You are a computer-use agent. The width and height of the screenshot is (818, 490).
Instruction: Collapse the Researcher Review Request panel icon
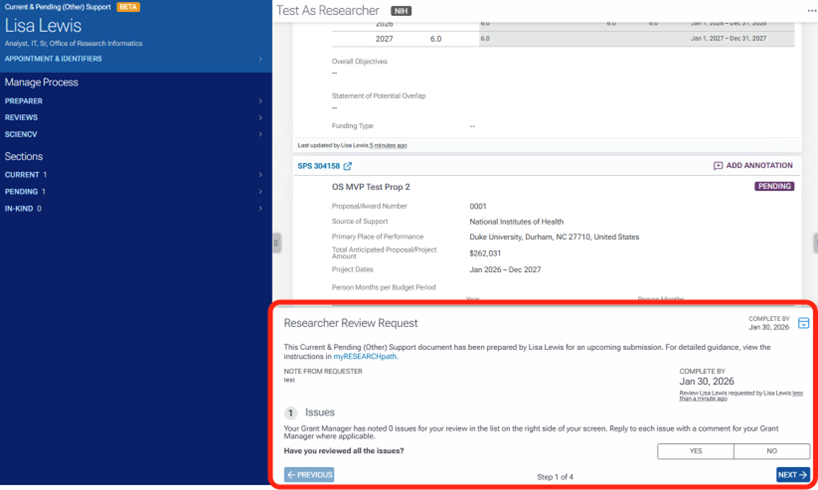pos(803,323)
